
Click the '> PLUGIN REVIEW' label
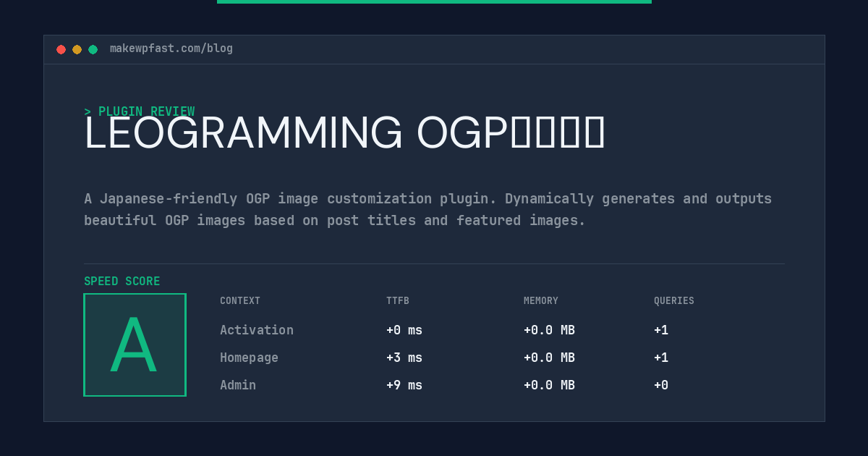[x=140, y=111]
